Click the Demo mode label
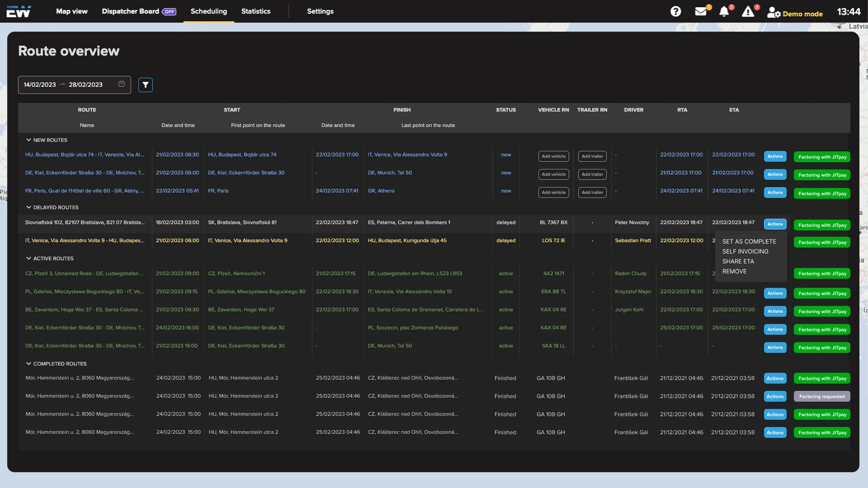This screenshot has width=868, height=488. (x=802, y=14)
